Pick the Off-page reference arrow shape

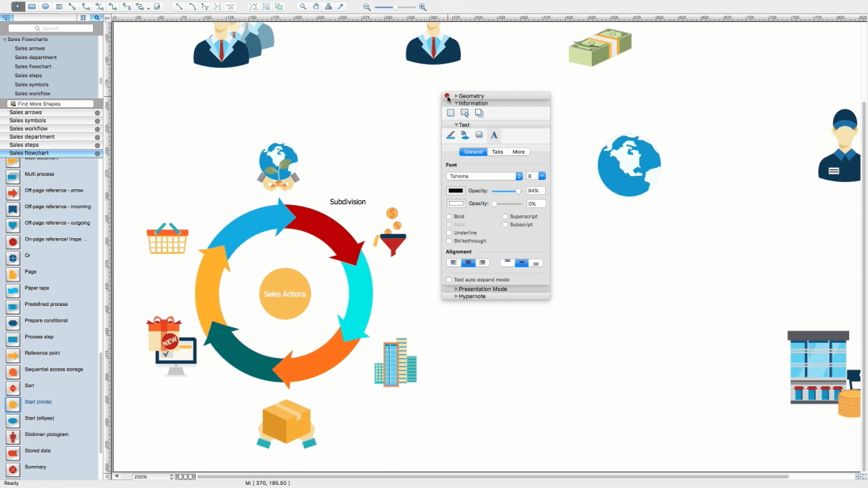13,192
